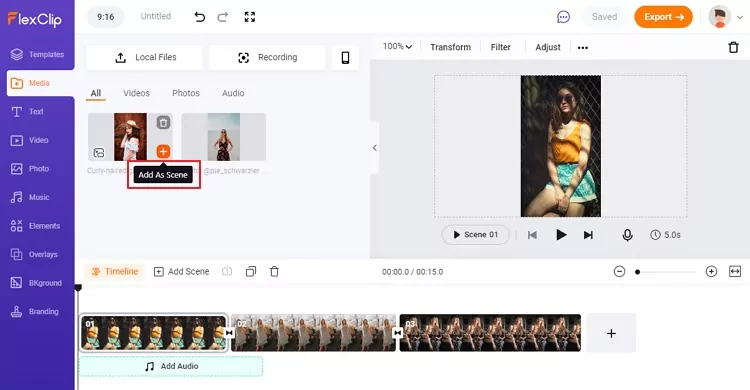Open fullscreen preview mode

pos(250,17)
